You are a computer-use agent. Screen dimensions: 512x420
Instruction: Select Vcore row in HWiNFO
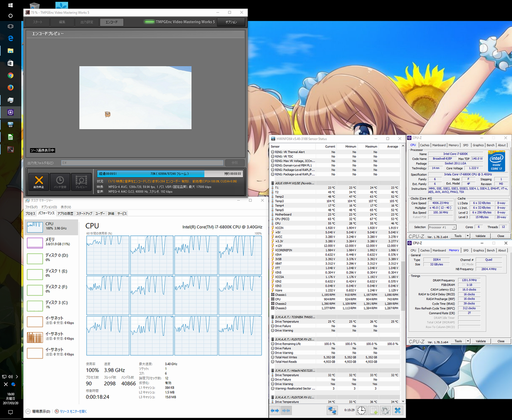[335, 290]
